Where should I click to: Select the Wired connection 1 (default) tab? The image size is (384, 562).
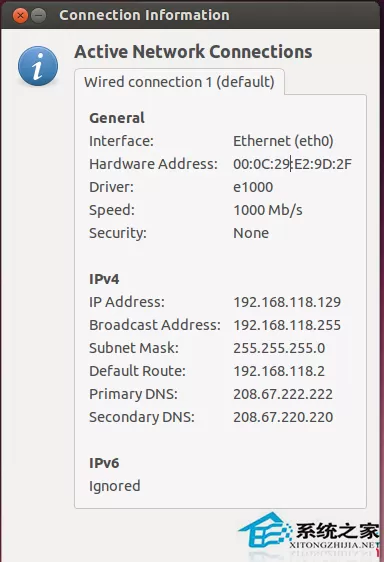(179, 82)
